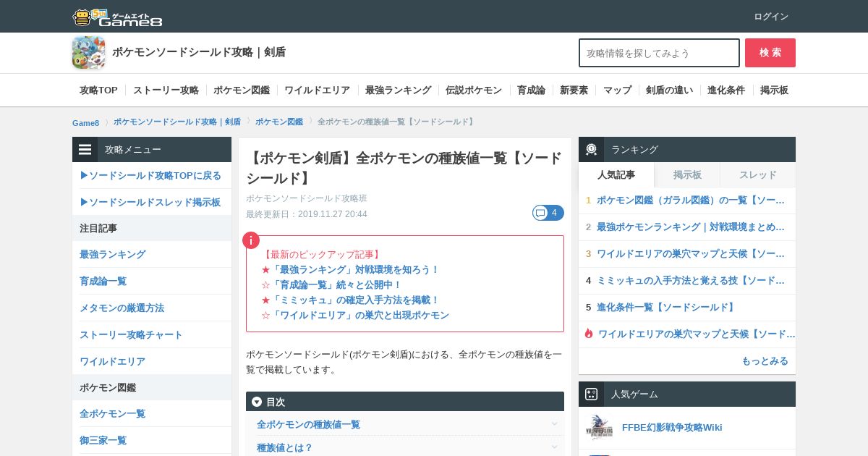The width and height of the screenshot is (868, 456).
Task: Click the red info icon on pickup box
Action: (x=250, y=240)
